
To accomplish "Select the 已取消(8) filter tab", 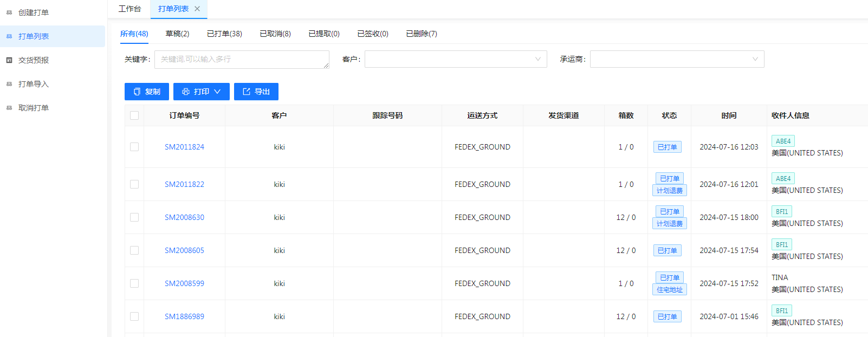I will (275, 34).
